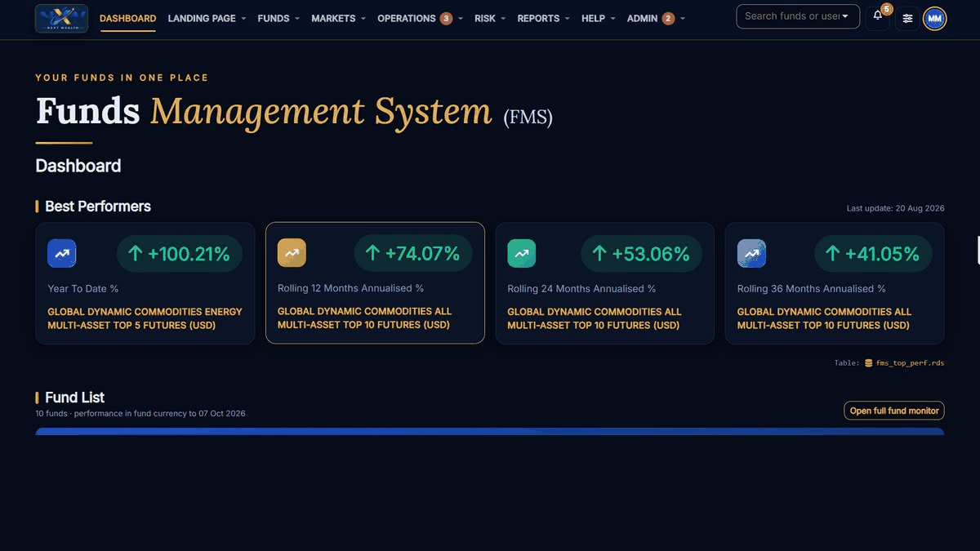
Task: Click the Best Performers heading
Action: (x=98, y=207)
